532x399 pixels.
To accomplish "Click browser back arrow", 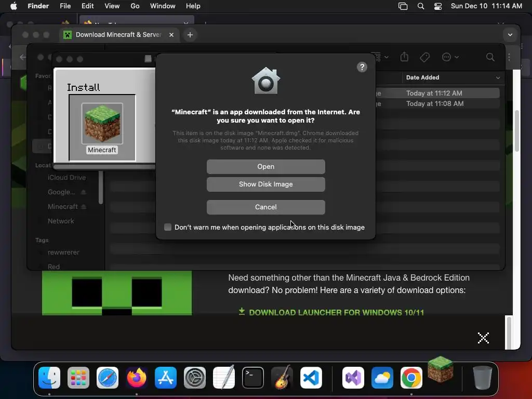I will 23,57.
